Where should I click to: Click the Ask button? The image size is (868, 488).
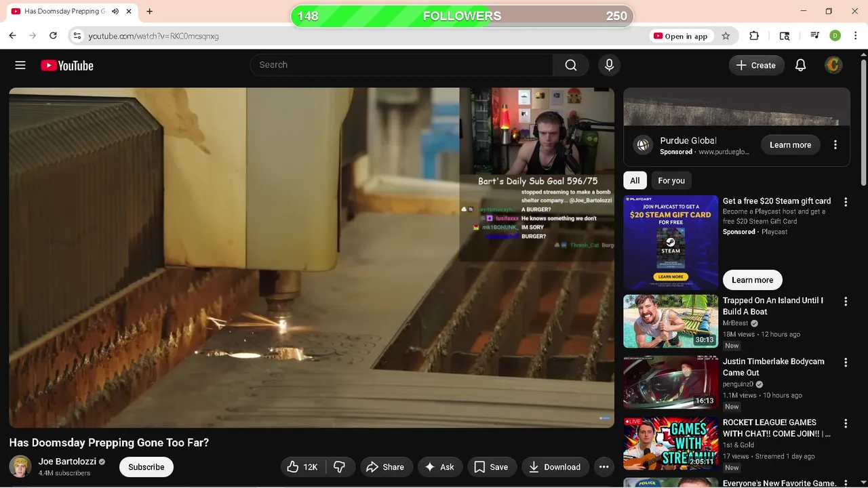439,467
